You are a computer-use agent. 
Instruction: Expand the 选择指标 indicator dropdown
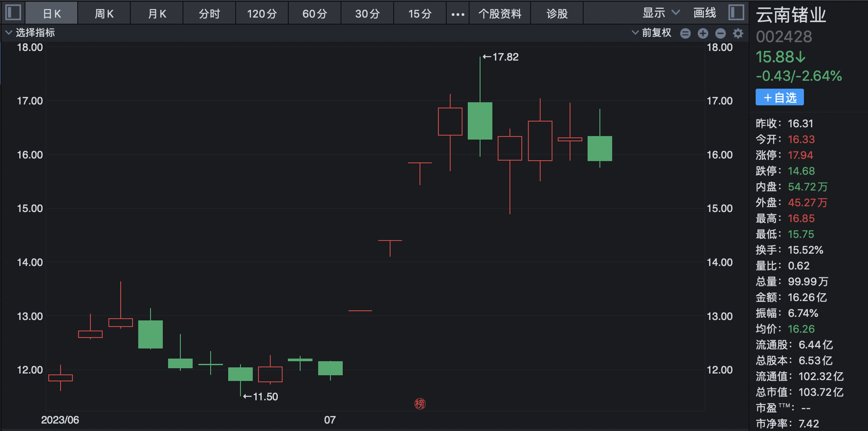click(x=30, y=33)
